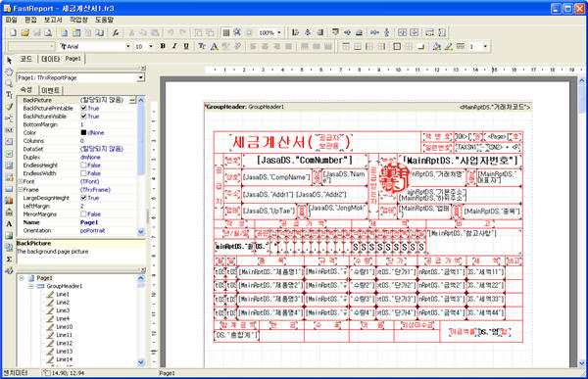Collapse the GroupHeader1 tree node
The image size is (588, 379).
coord(31,286)
